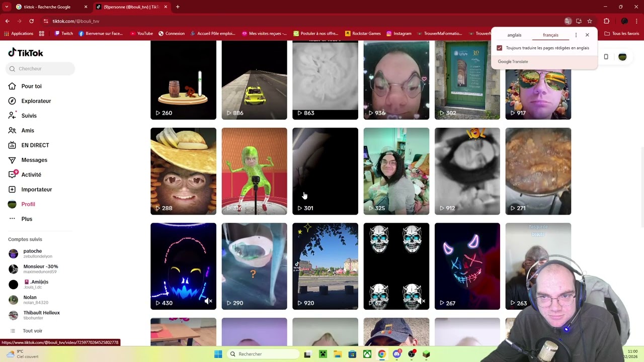
Task: Open the neon mask video with 267 views
Action: pyautogui.click(x=467, y=266)
